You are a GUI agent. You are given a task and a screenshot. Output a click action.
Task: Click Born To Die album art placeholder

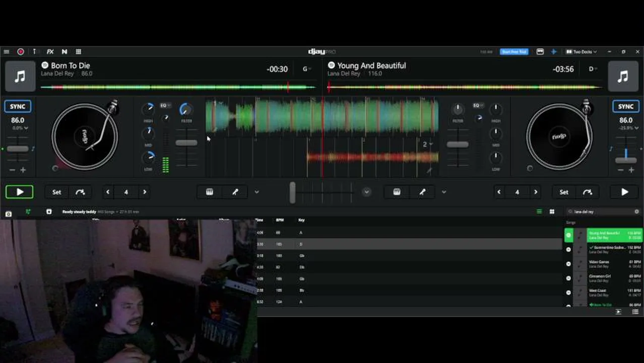[x=20, y=76]
